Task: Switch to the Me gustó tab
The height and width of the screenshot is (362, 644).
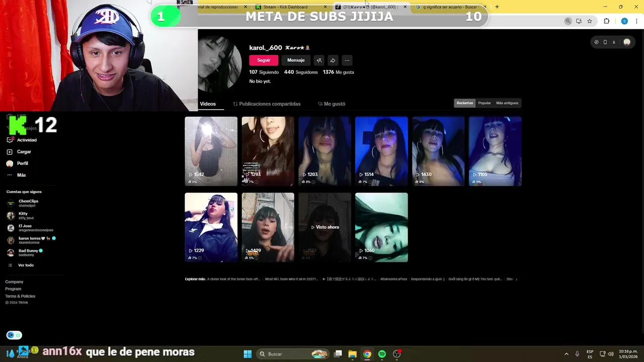Action: pyautogui.click(x=332, y=104)
